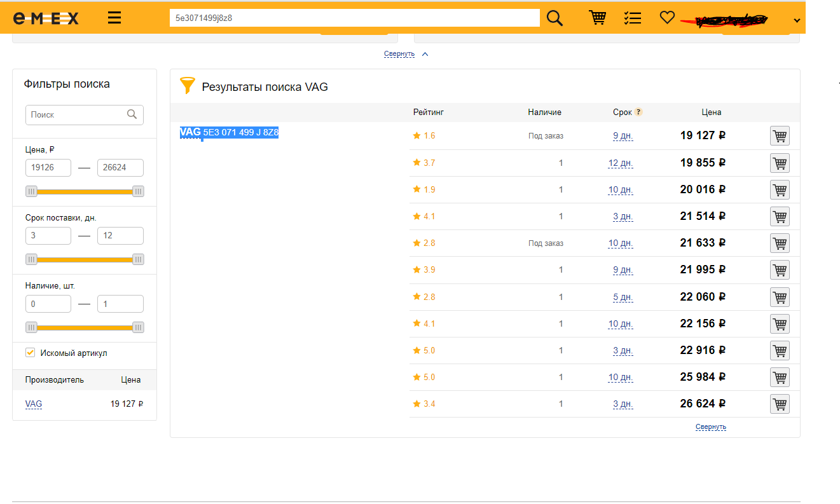Add the 22 060 ₽ offer to cart
The height and width of the screenshot is (504, 840).
tap(780, 297)
